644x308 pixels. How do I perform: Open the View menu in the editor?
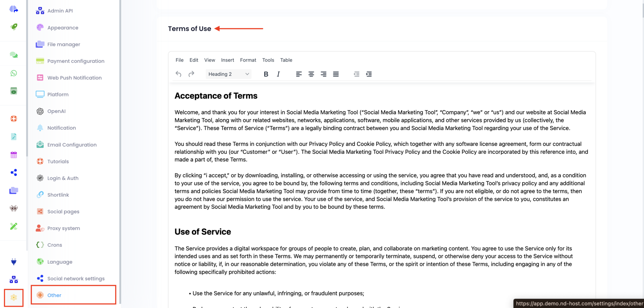point(210,60)
